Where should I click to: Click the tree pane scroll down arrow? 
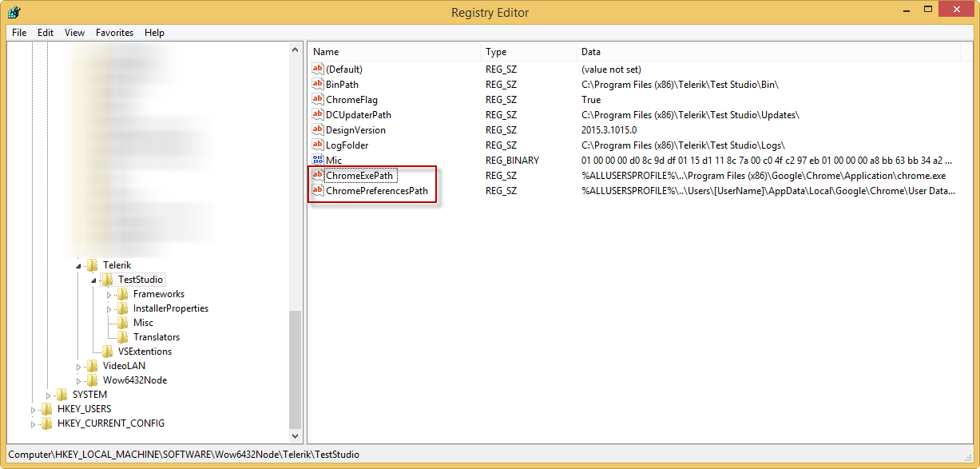point(296,436)
